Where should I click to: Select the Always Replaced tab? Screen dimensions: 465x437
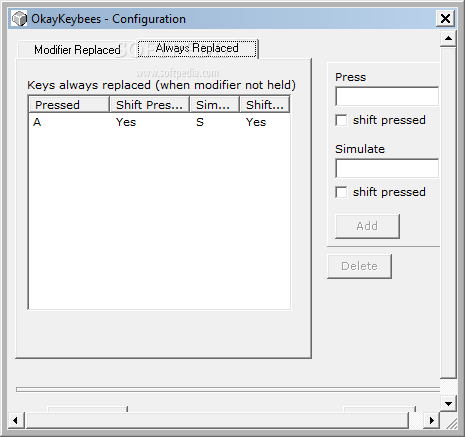[x=197, y=48]
